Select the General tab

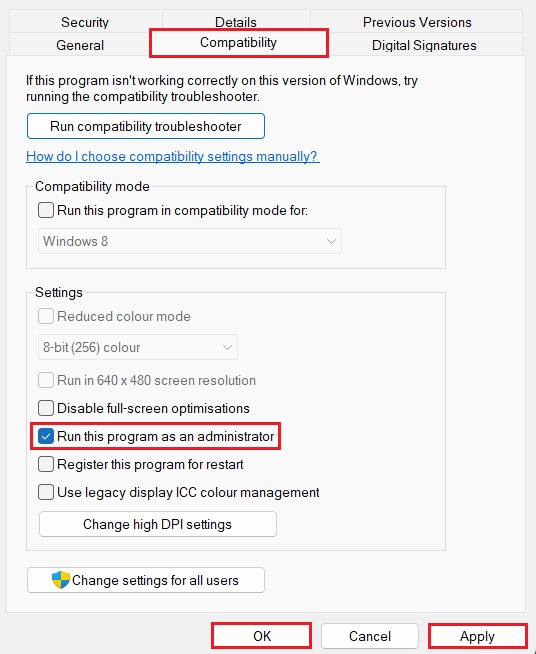coord(80,45)
